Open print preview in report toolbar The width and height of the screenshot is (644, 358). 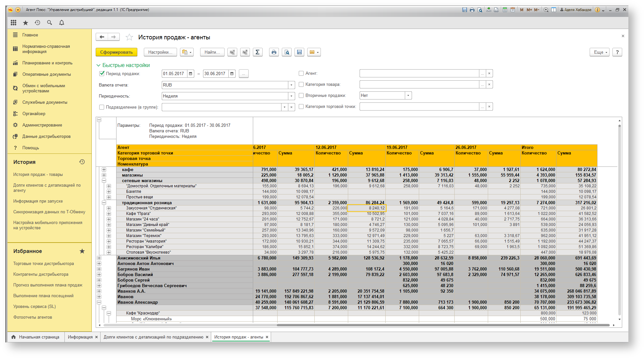coord(287,52)
